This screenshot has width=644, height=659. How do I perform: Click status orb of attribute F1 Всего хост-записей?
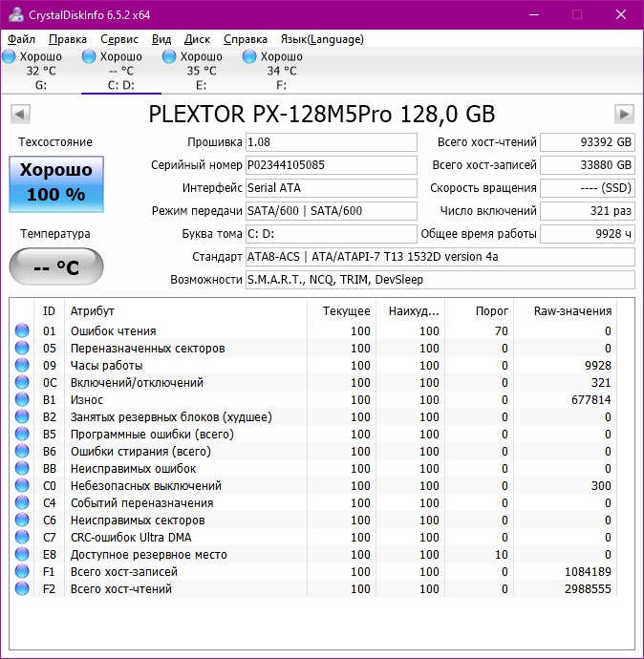pos(22,571)
